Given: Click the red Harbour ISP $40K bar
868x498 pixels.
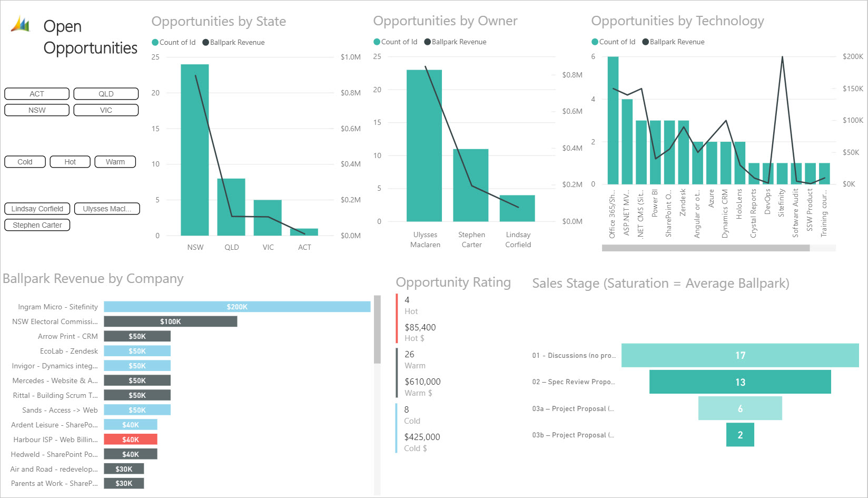Looking at the screenshot, I should (x=131, y=440).
